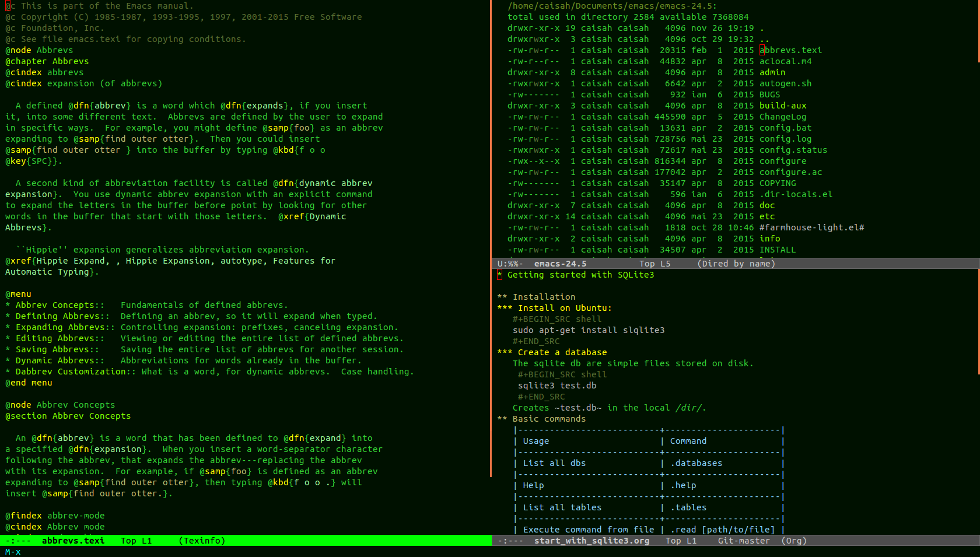Image resolution: width=980 pixels, height=557 pixels.
Task: Open the info directory entry
Action: pyautogui.click(x=769, y=239)
